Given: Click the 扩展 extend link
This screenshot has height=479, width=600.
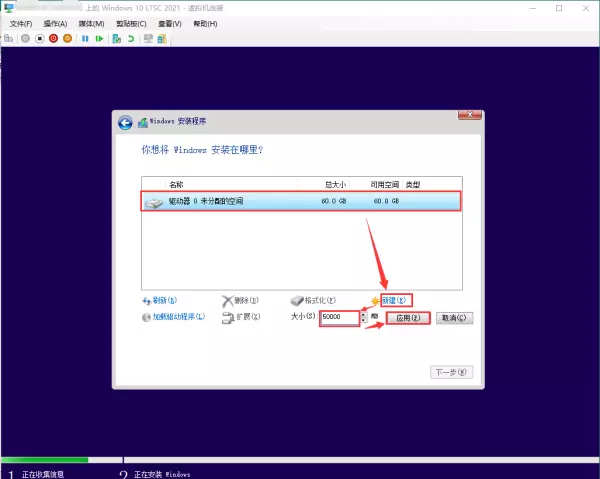Looking at the screenshot, I should coord(248,317).
